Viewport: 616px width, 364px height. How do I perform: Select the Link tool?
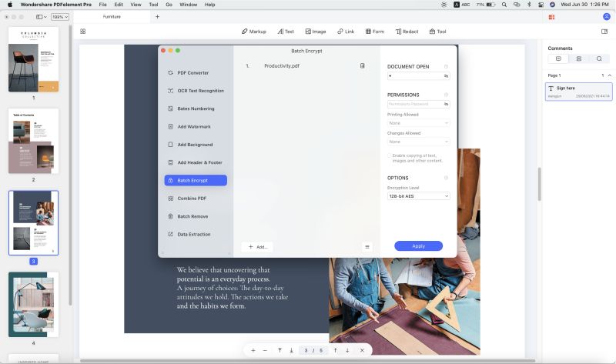(x=346, y=32)
